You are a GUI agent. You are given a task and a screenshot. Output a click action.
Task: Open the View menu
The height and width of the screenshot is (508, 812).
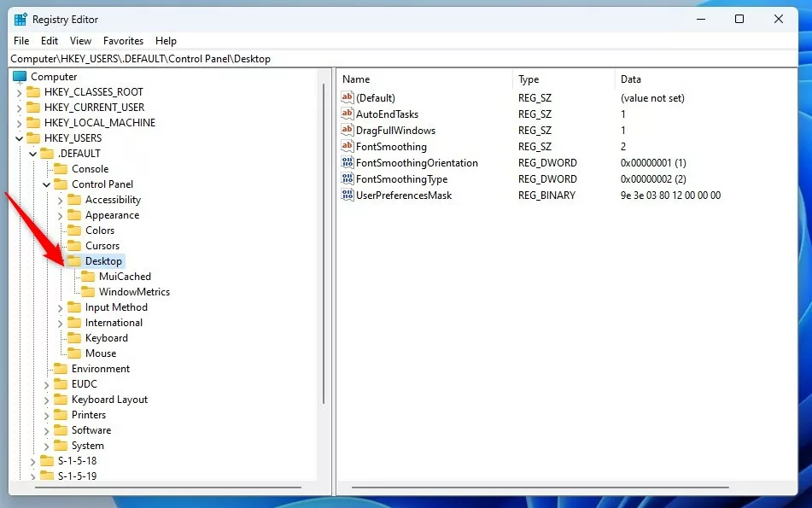(80, 41)
